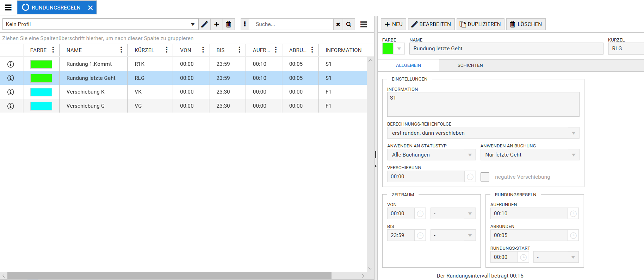Open the FARBE color picker dropdown
This screenshot has height=280, width=644.
tap(399, 49)
